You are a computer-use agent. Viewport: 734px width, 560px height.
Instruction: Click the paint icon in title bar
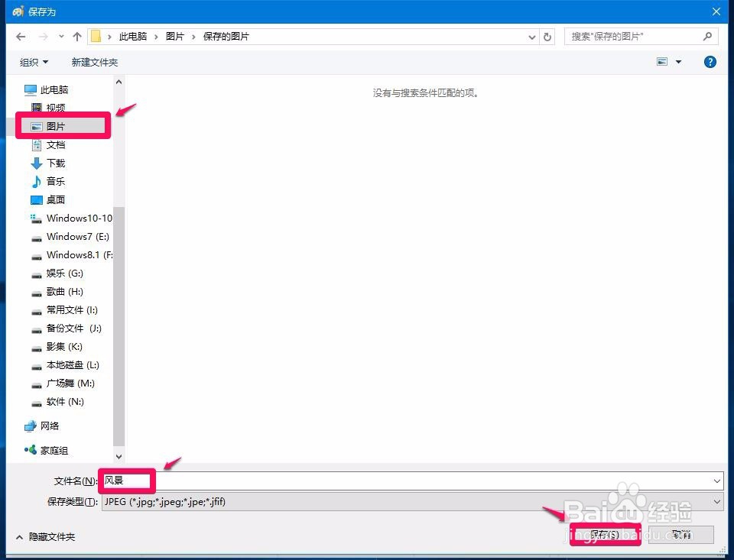coord(18,11)
